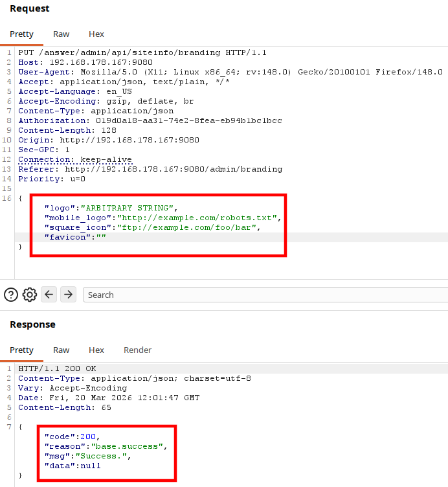Select the Host header value 192.168.178.167:9080

tap(101, 62)
